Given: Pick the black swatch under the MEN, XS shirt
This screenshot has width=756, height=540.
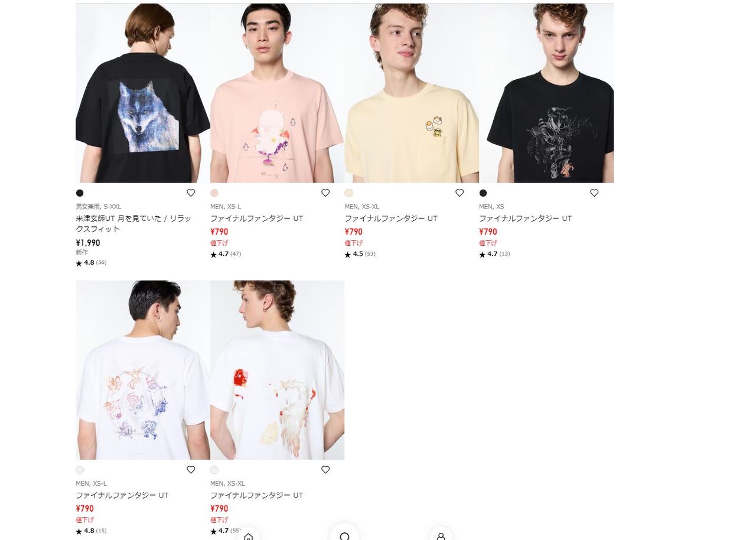Looking at the screenshot, I should [483, 193].
